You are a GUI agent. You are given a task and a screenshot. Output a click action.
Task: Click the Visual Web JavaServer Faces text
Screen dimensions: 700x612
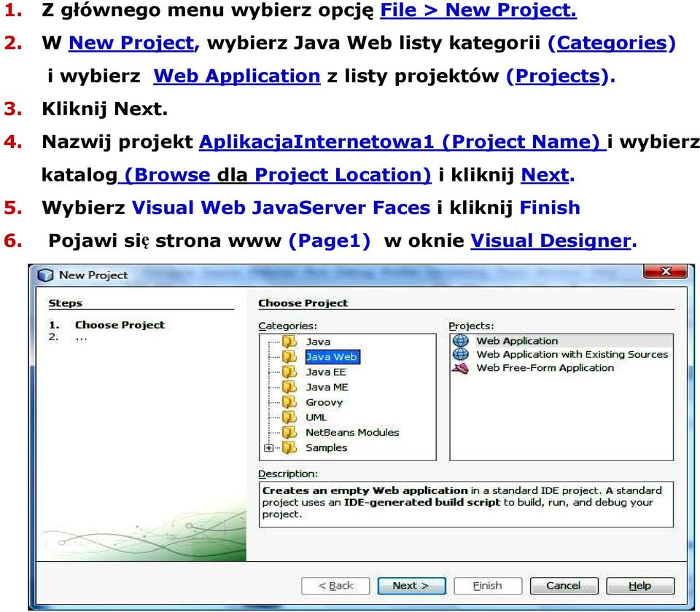281,208
